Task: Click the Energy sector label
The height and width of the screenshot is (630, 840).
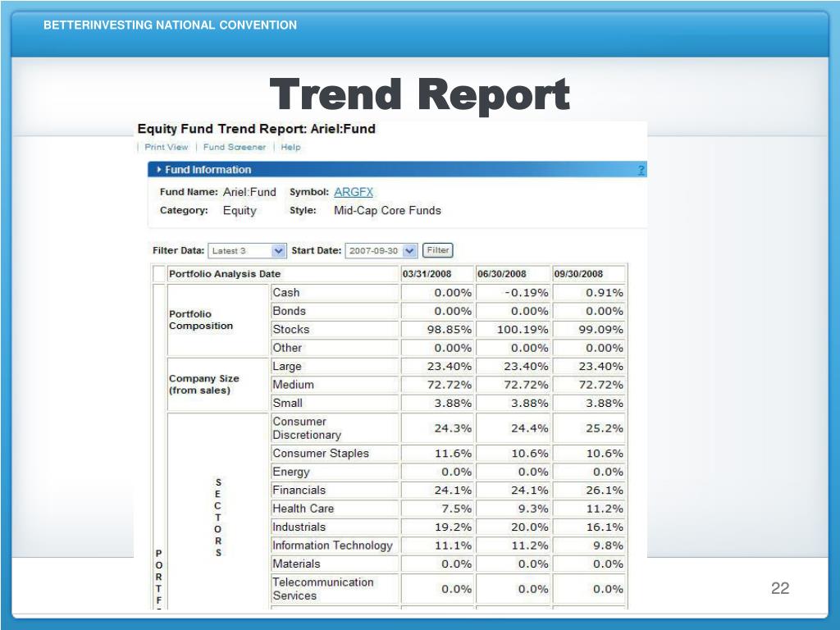Action: [291, 472]
